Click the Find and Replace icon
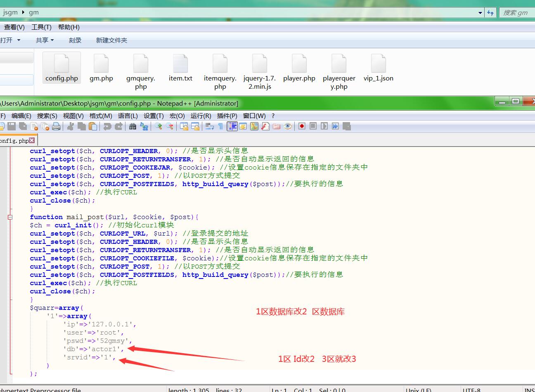 tap(144, 126)
